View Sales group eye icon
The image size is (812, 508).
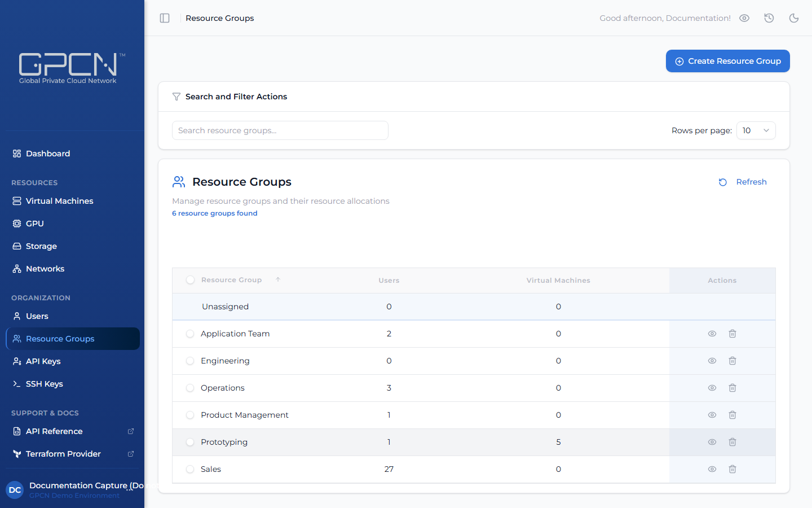click(x=712, y=469)
